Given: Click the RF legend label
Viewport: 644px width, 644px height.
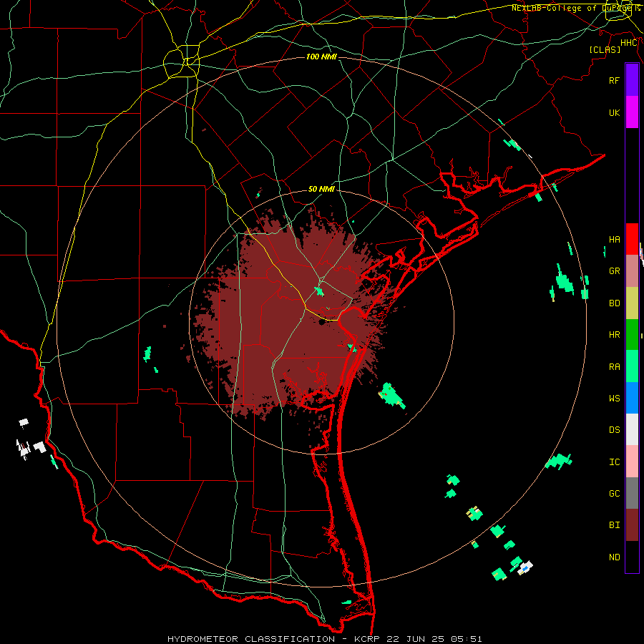Looking at the screenshot, I should coord(614,80).
